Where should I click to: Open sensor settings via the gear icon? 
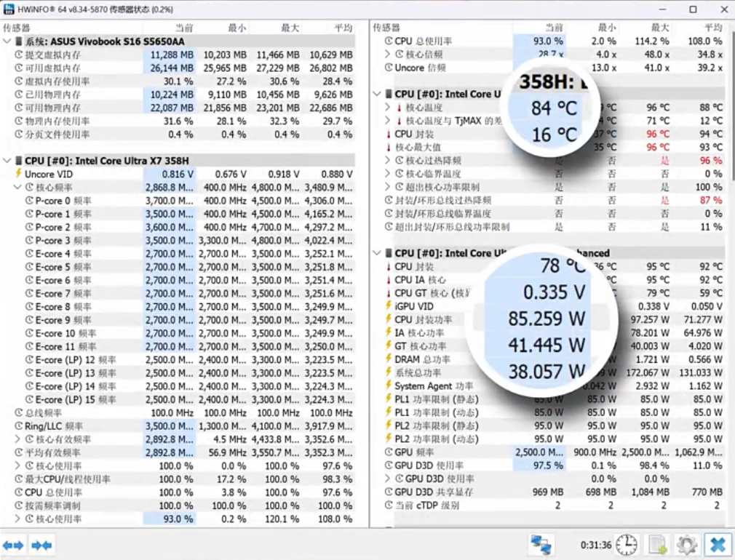click(686, 544)
